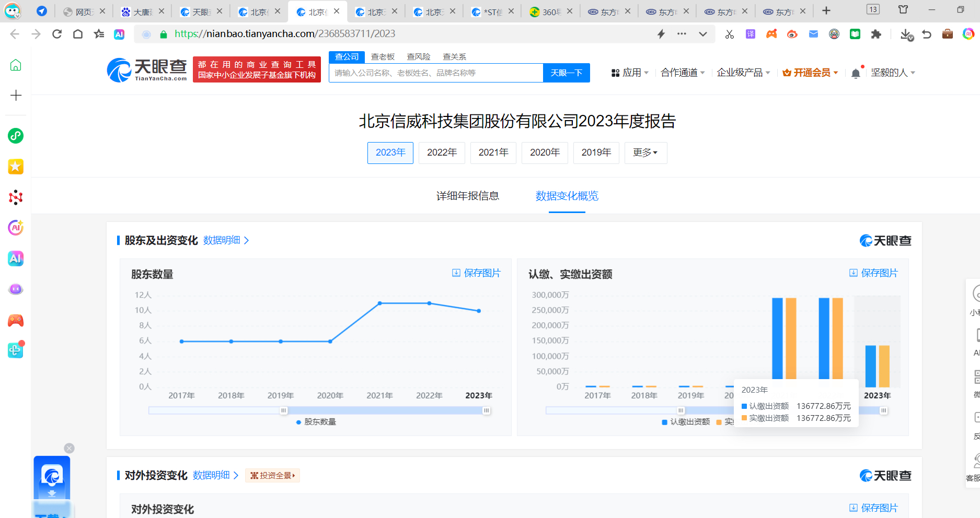Open the 开通会员 membership dropdown

coord(810,73)
